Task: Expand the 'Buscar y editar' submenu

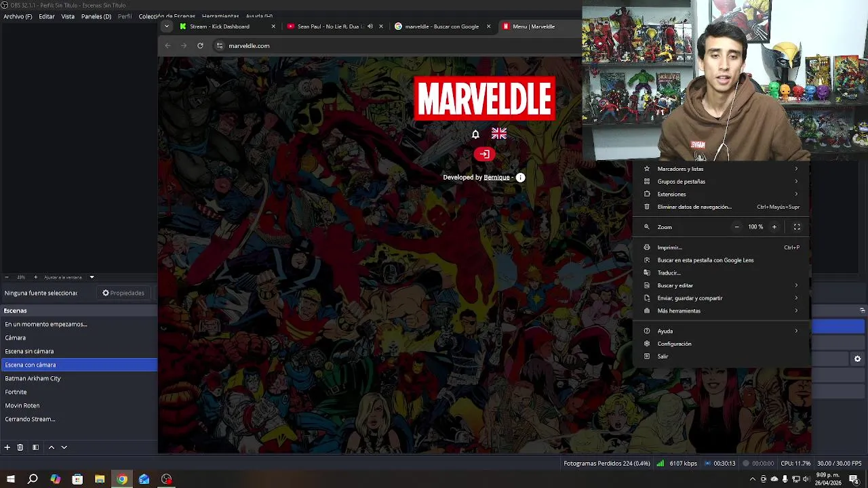Action: (722, 285)
